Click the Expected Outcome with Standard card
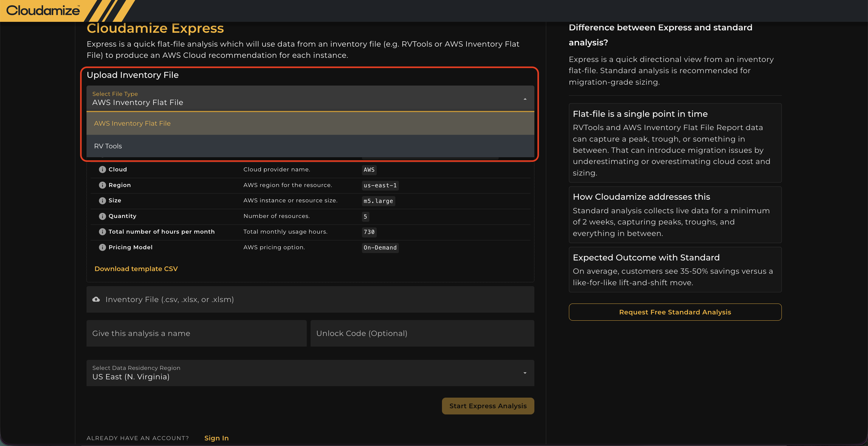 pos(675,270)
